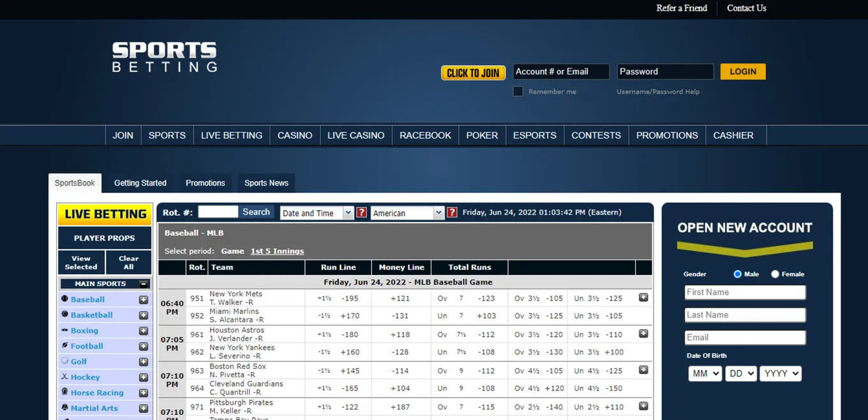Click the CLICK TO JOIN button
The height and width of the screenshot is (420, 868).
(x=473, y=73)
